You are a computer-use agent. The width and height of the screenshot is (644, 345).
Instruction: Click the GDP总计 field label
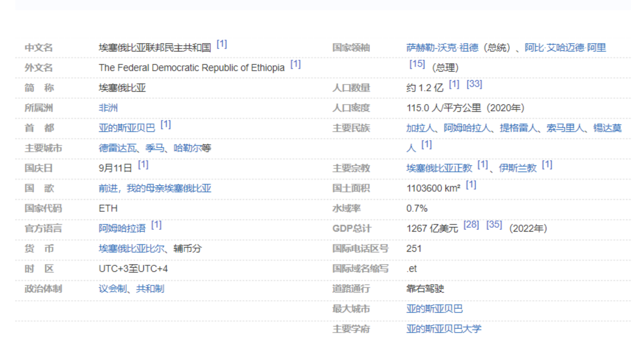[352, 229]
